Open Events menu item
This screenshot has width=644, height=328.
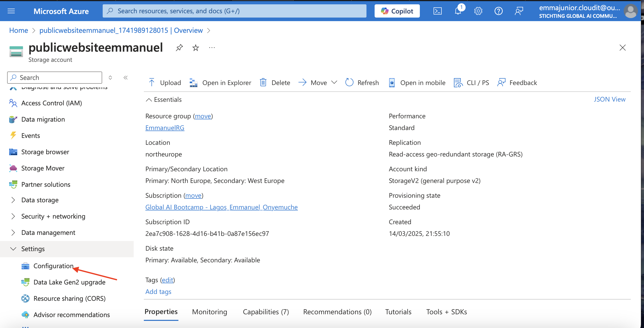[30, 136]
